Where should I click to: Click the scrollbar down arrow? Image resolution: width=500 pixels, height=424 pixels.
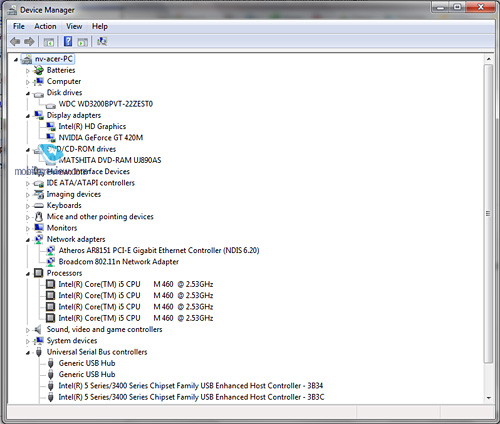[489, 398]
